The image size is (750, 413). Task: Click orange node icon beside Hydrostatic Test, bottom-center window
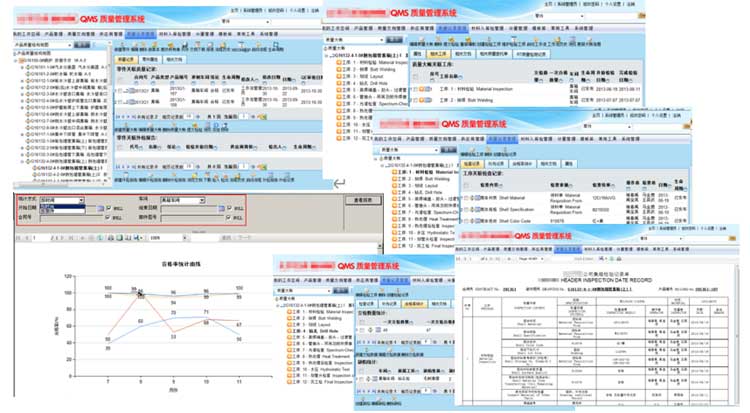(290, 369)
